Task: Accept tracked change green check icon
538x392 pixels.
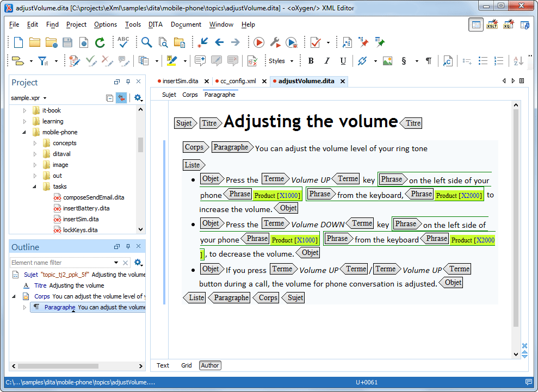Action: pos(91,61)
